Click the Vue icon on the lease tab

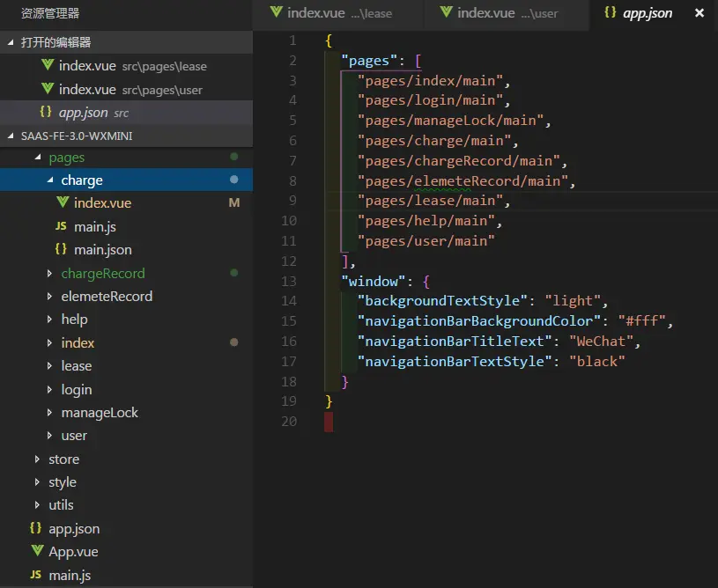[x=276, y=12]
